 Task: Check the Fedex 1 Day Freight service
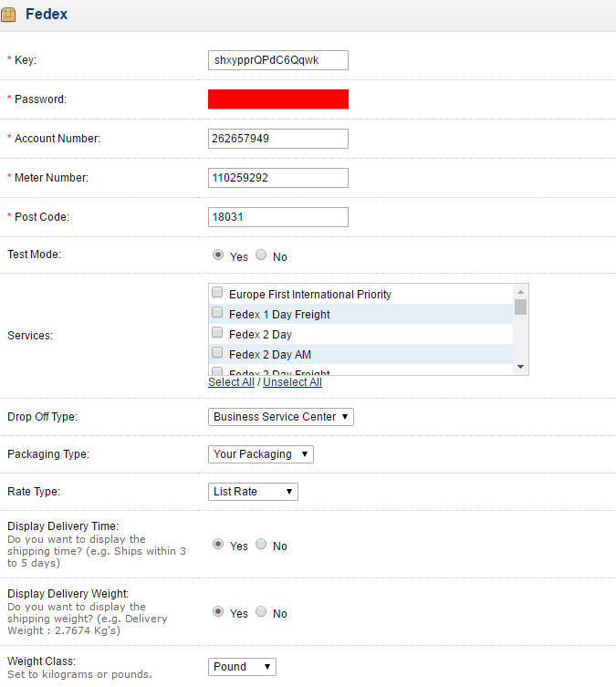click(x=217, y=312)
